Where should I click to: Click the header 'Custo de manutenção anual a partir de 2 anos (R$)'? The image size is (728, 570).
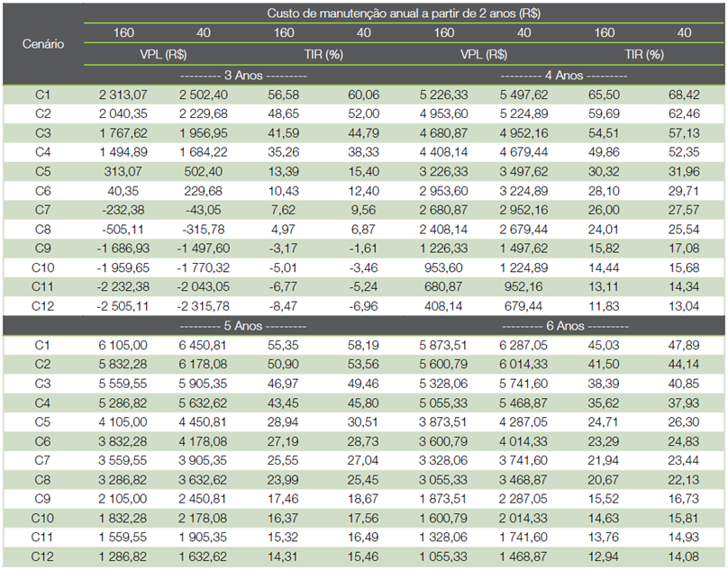(x=404, y=13)
